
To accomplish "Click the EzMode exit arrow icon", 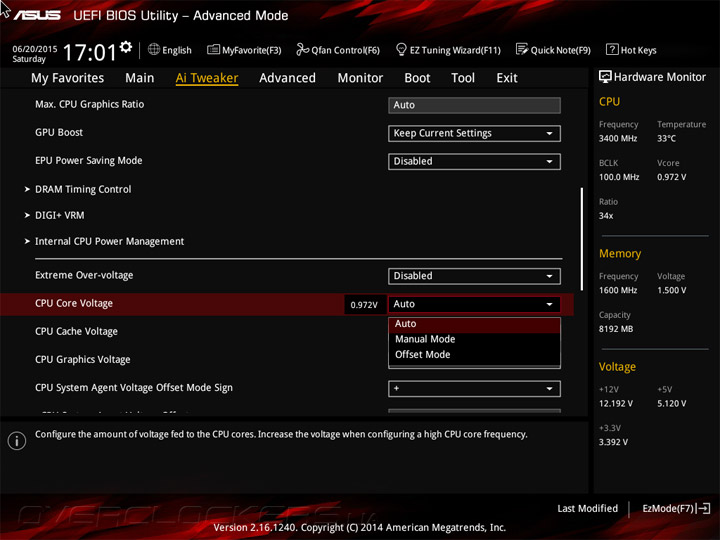I will coord(704,508).
